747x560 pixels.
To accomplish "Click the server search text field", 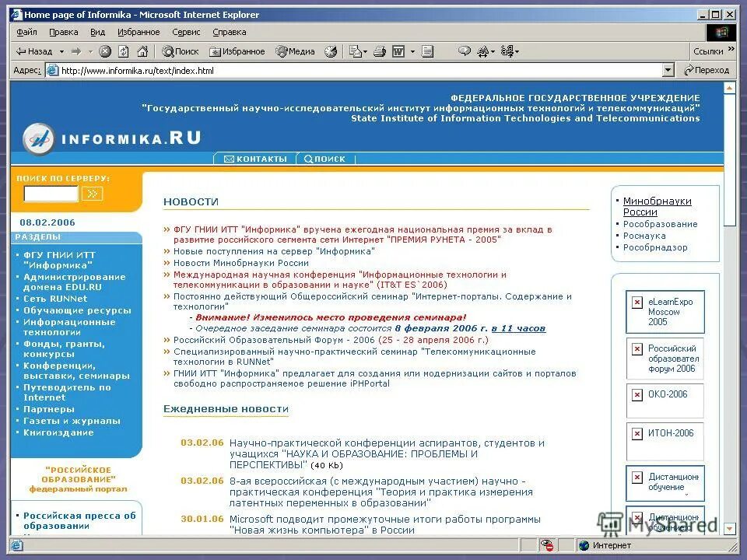I will (x=51, y=194).
